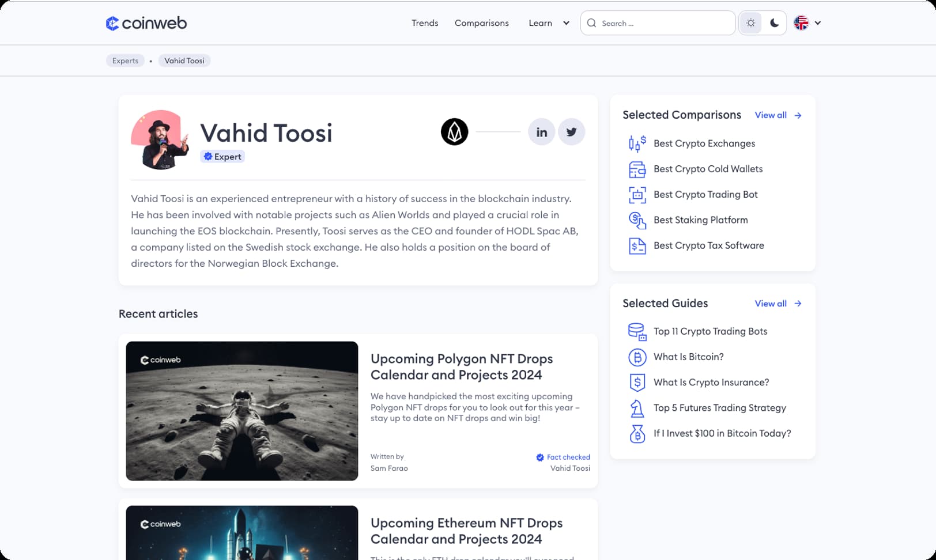Click the Expert verified badge
The width and height of the screenshot is (936, 560).
click(x=222, y=157)
